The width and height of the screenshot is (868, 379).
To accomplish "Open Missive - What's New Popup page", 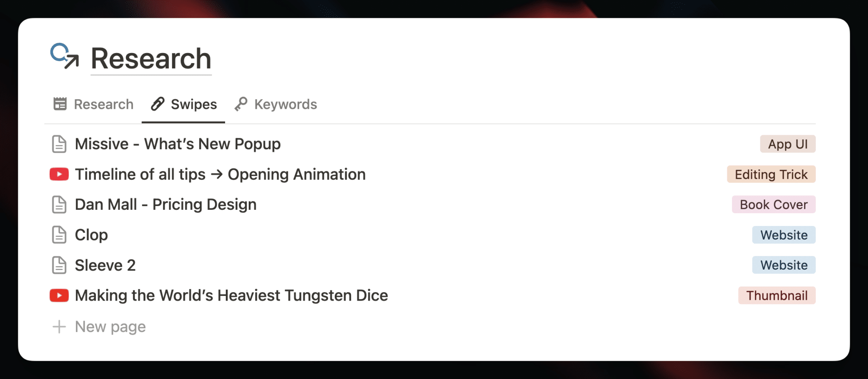I will pyautogui.click(x=178, y=144).
